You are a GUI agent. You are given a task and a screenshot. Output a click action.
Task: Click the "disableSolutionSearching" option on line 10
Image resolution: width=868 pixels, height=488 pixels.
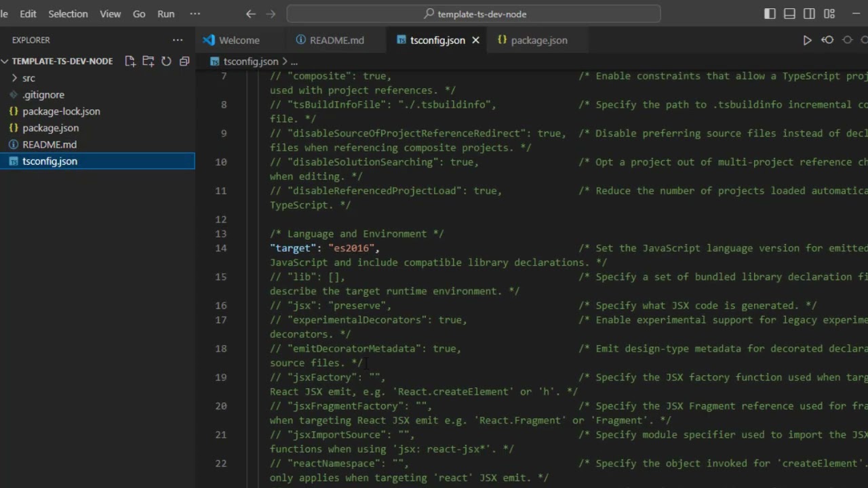374,162
